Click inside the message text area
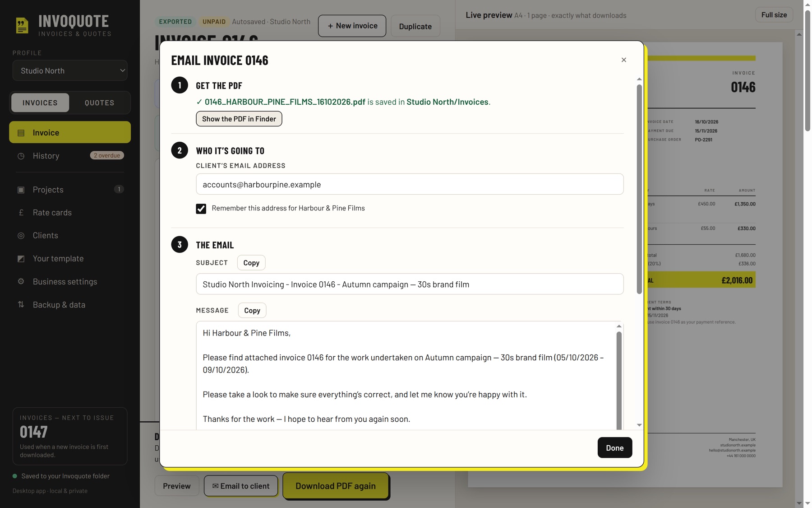 point(406,376)
